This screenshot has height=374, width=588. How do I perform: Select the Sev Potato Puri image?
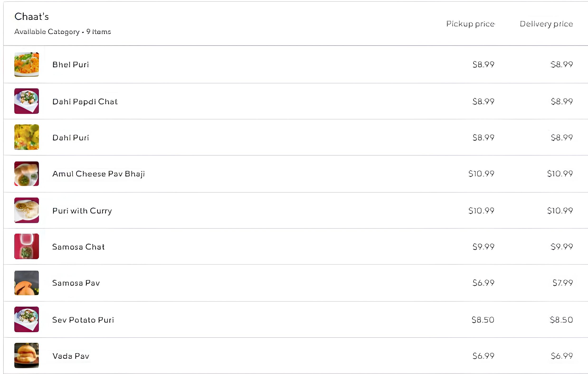27,319
